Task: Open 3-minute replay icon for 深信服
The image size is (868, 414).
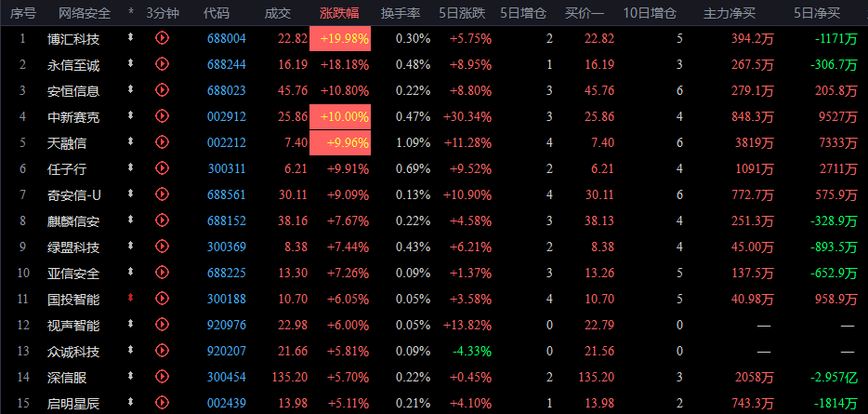Action: point(162,377)
